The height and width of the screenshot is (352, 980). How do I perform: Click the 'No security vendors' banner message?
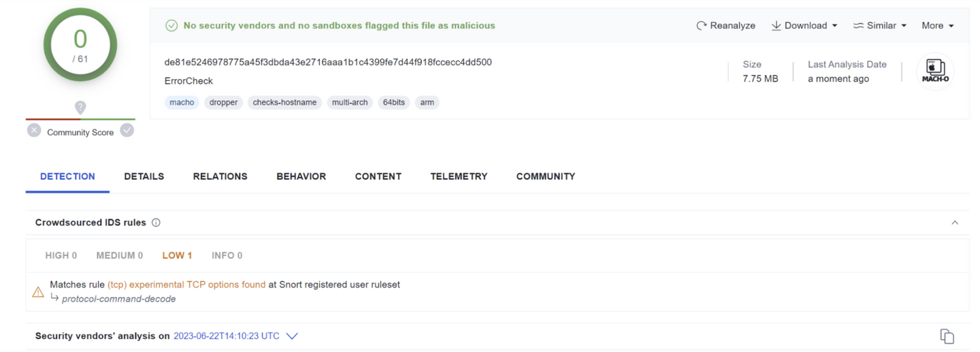339,26
